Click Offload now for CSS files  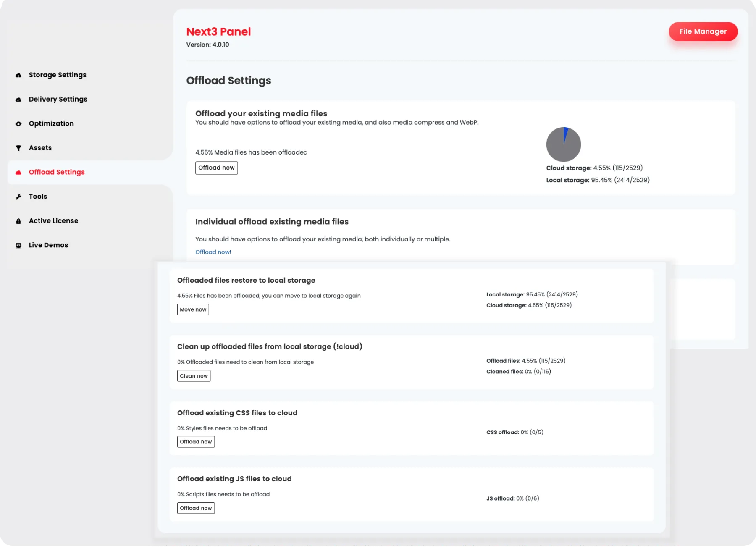point(196,442)
